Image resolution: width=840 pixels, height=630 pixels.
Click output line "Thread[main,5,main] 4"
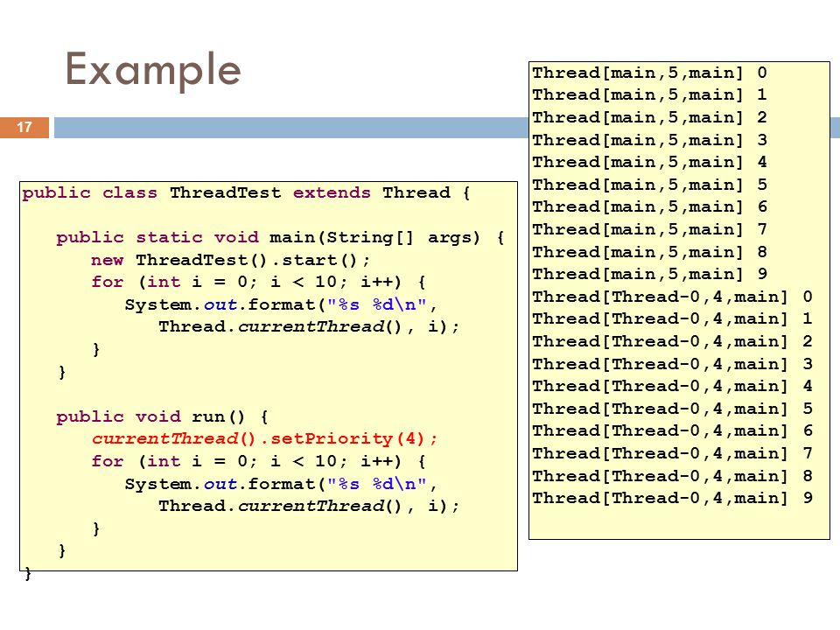click(x=650, y=163)
